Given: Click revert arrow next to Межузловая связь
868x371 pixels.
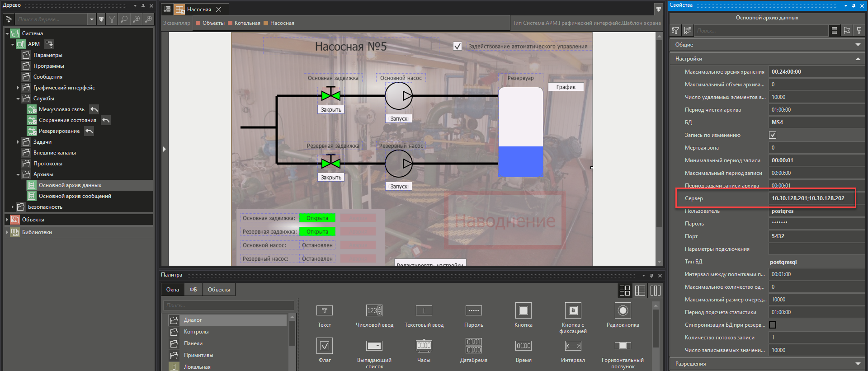Looking at the screenshot, I should (94, 109).
